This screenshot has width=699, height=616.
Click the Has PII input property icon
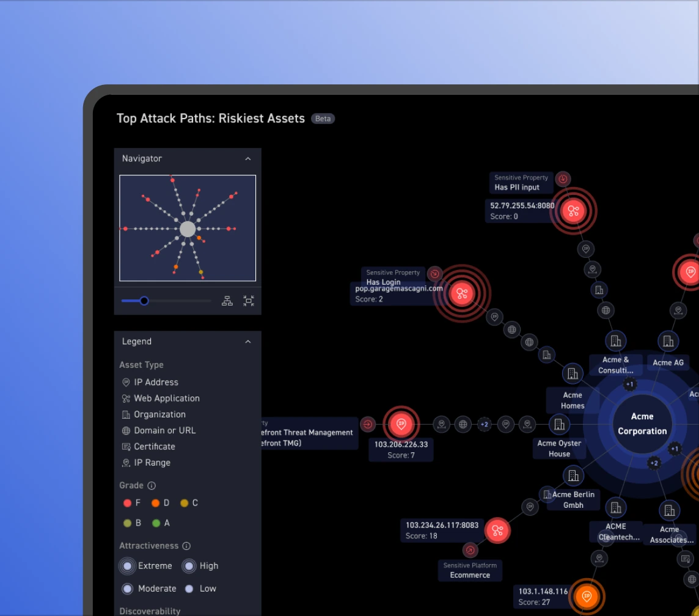(563, 179)
